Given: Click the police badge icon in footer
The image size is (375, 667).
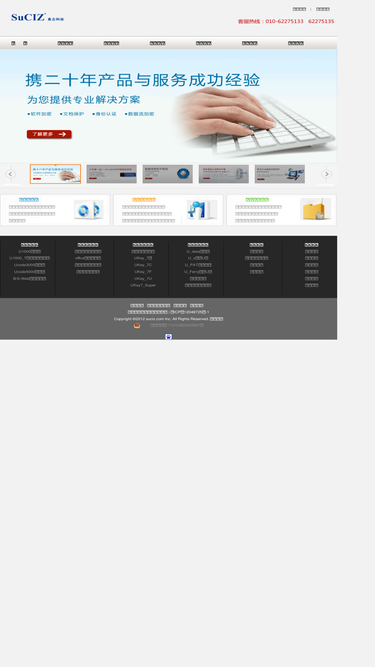Looking at the screenshot, I should coord(137,325).
